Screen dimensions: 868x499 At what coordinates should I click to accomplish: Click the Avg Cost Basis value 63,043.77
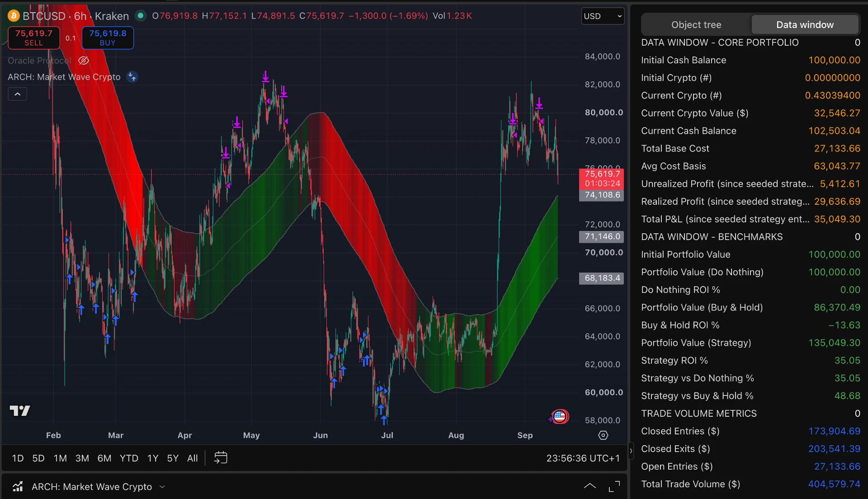click(x=837, y=166)
